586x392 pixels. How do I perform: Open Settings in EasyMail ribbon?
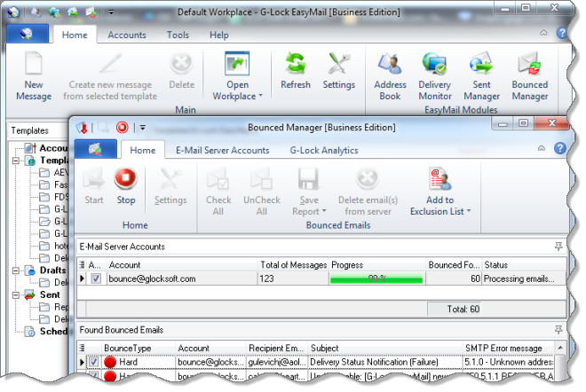click(338, 71)
